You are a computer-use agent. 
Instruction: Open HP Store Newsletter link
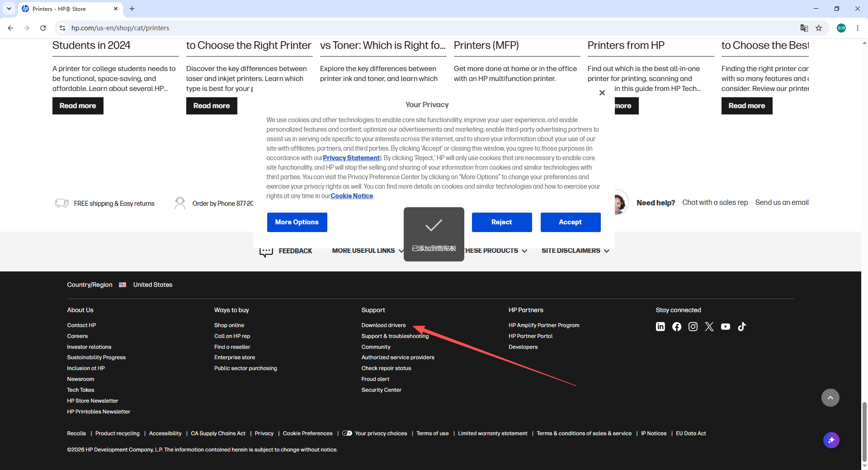click(93, 401)
